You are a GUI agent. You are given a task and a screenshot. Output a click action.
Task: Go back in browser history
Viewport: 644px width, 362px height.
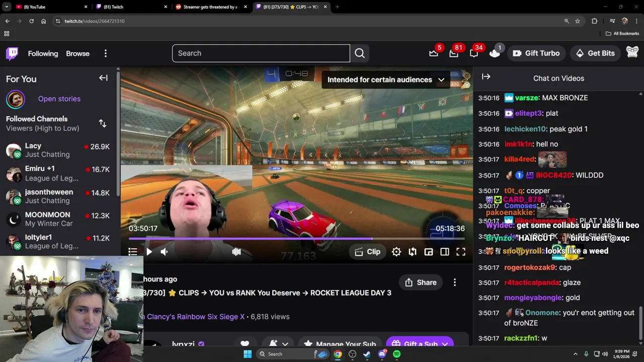pyautogui.click(x=7, y=21)
